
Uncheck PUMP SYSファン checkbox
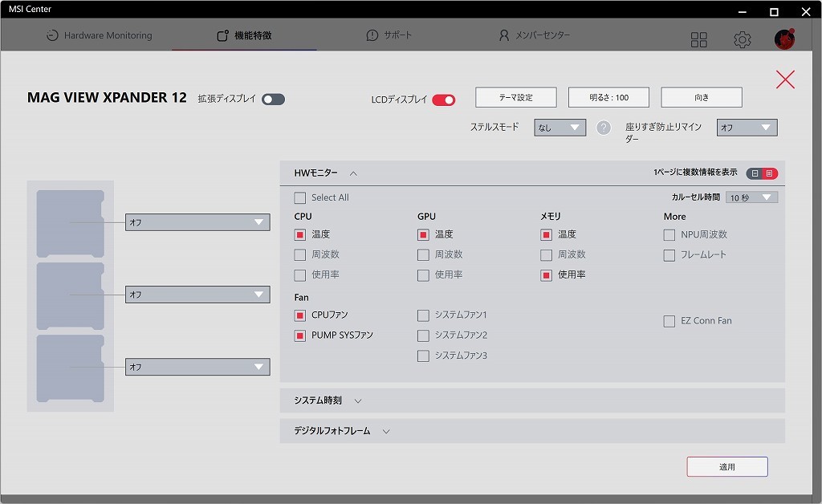300,335
